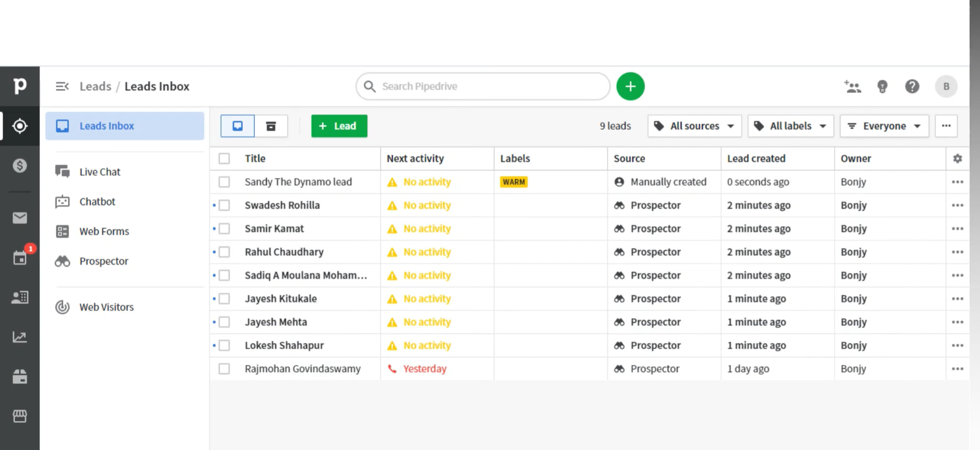980x450 pixels.
Task: Switch to archived leads view icon
Action: pyautogui.click(x=271, y=126)
